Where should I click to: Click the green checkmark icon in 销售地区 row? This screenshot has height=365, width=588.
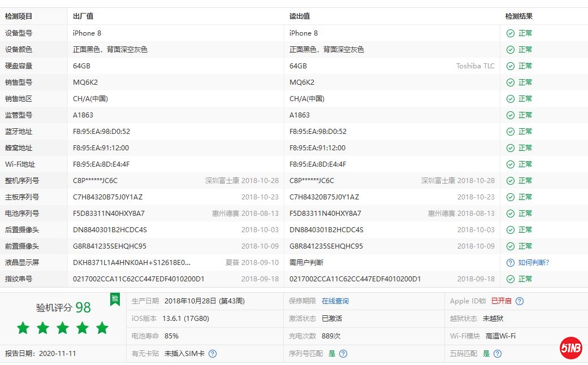click(511, 99)
